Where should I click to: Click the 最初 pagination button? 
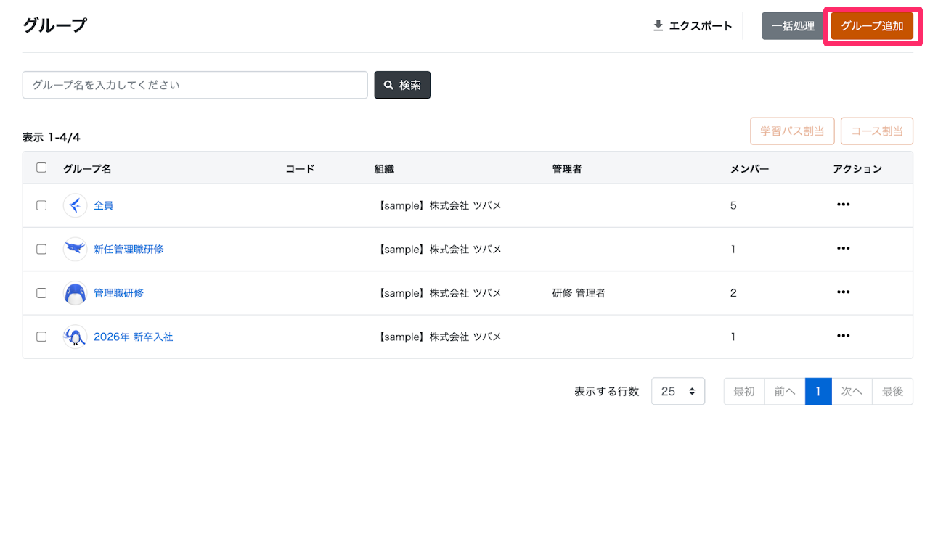744,391
